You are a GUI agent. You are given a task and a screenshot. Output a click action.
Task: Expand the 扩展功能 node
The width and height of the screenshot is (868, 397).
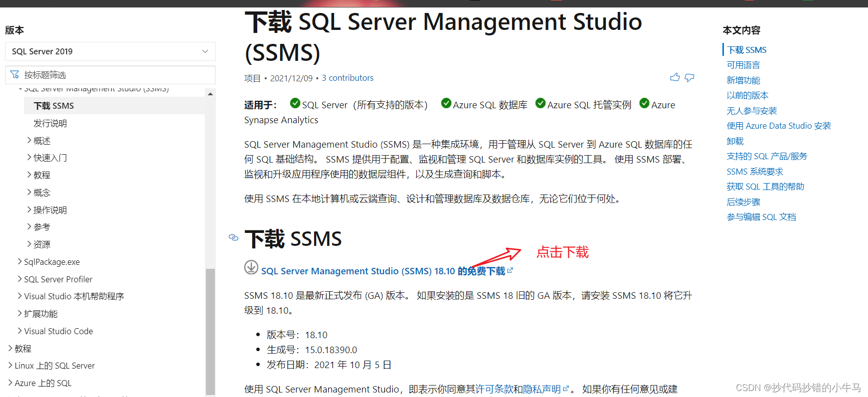click(x=19, y=313)
